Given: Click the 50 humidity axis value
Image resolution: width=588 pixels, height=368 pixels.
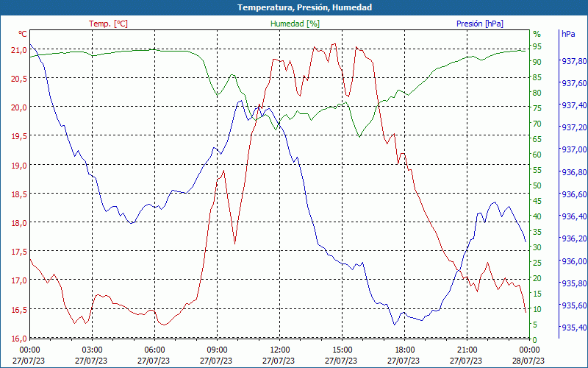Looking at the screenshot, I should coord(537,185).
